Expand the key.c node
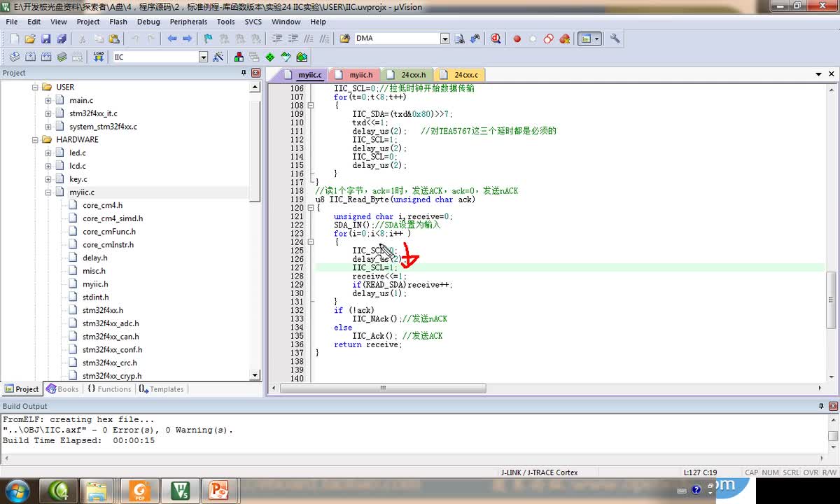 click(48, 179)
